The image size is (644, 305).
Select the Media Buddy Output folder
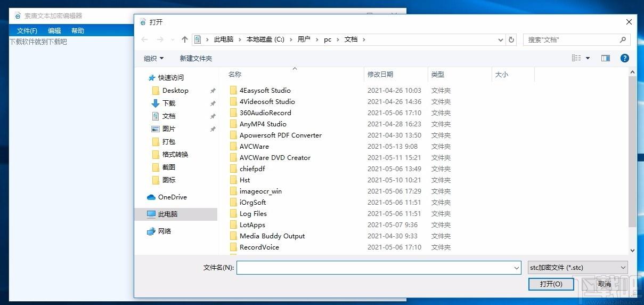pyautogui.click(x=272, y=236)
